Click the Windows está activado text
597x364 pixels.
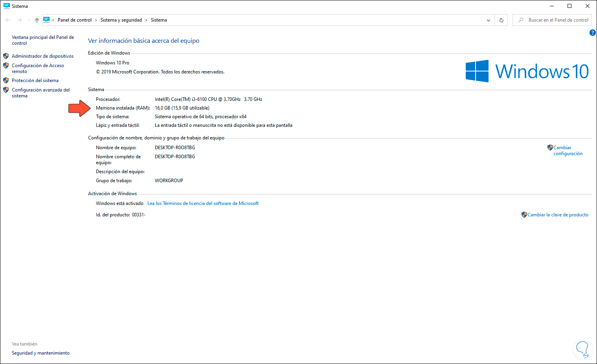pos(119,203)
